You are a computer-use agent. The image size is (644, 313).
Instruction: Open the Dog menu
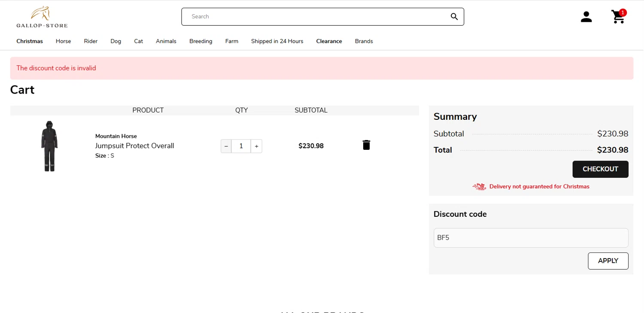click(115, 41)
